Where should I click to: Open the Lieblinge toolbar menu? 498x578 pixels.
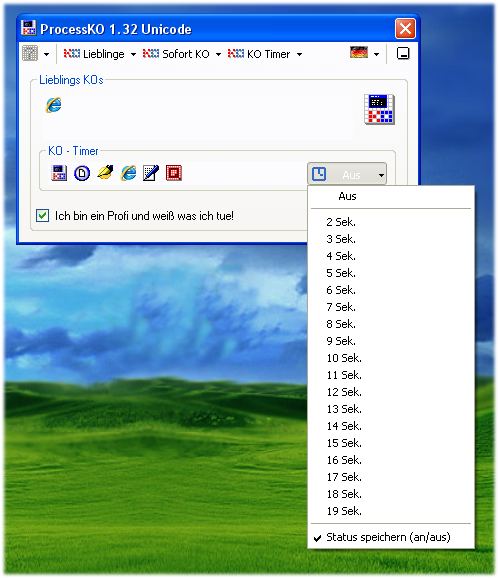pos(94,54)
